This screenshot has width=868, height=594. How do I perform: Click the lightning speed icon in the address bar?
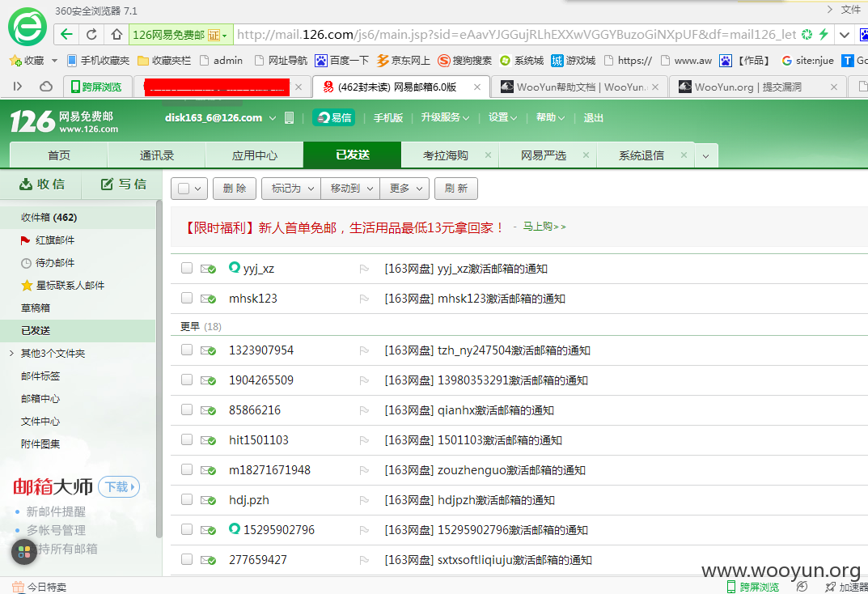(824, 34)
